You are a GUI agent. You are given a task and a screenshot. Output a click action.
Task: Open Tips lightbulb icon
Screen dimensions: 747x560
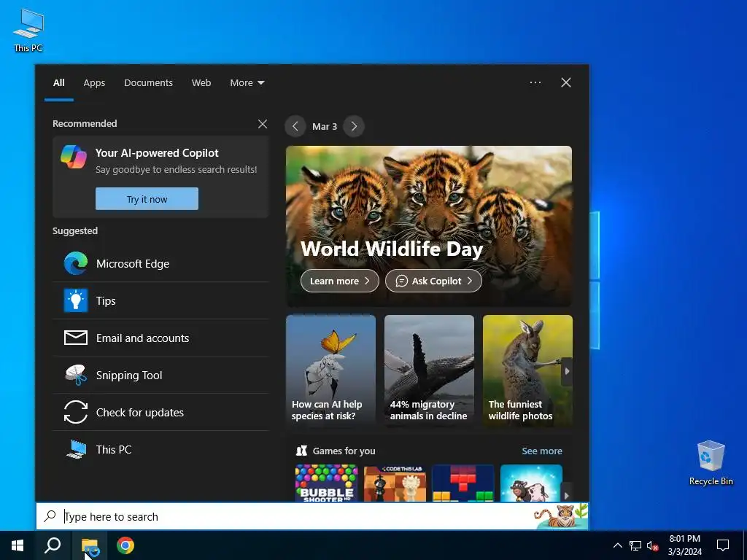[x=76, y=300]
